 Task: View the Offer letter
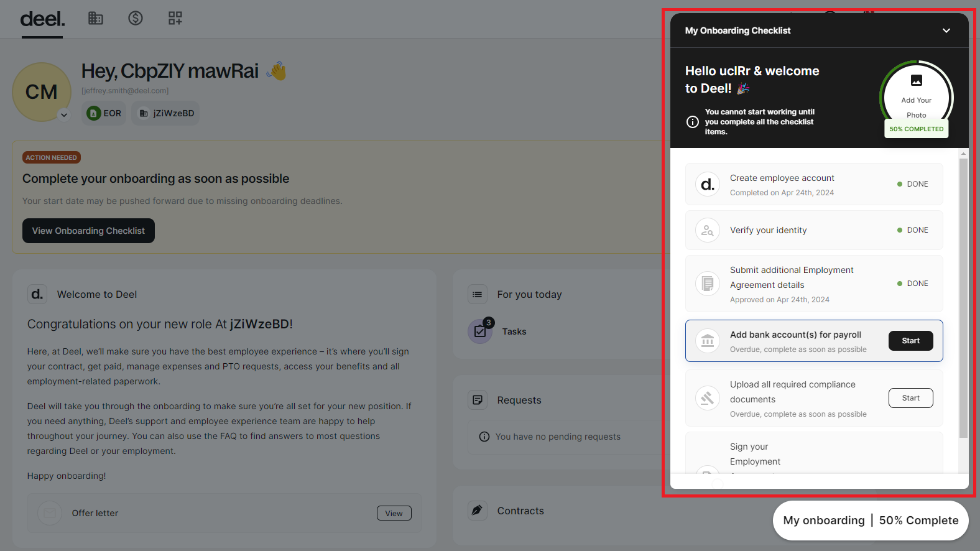click(x=394, y=513)
